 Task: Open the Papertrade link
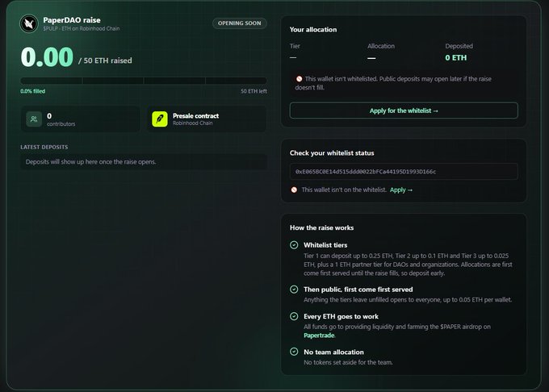pos(319,336)
